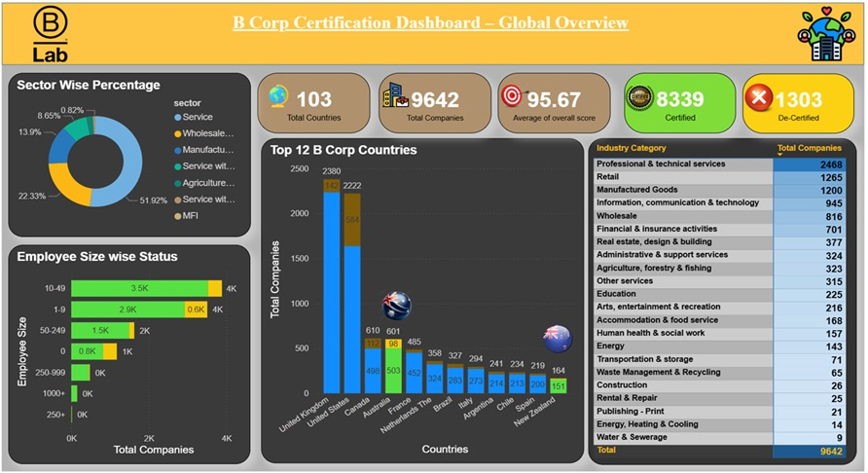Click the 10-49 employee size green bar
Viewport: 868px width, 473px height.
pyautogui.click(x=139, y=289)
